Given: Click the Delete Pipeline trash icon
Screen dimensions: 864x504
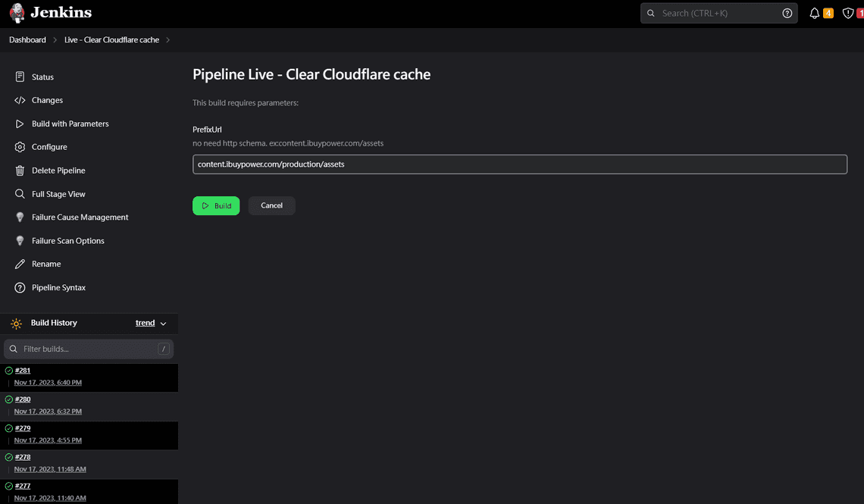Looking at the screenshot, I should pyautogui.click(x=20, y=171).
